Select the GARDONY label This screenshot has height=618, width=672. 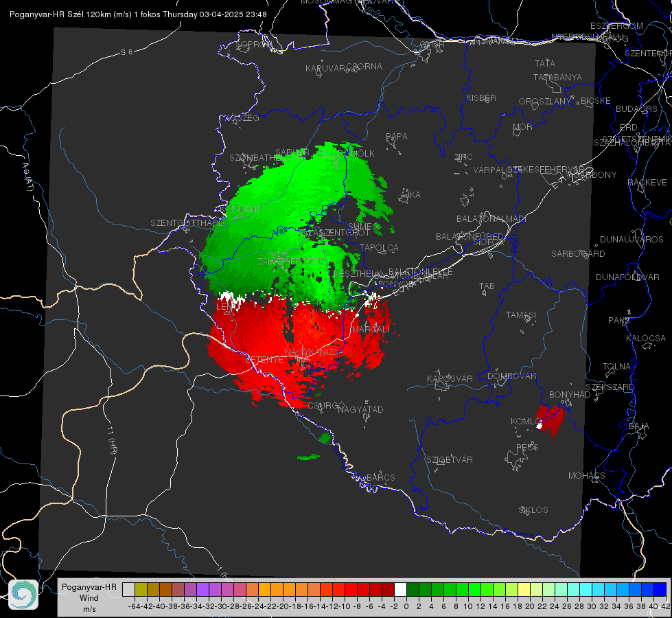595,174
